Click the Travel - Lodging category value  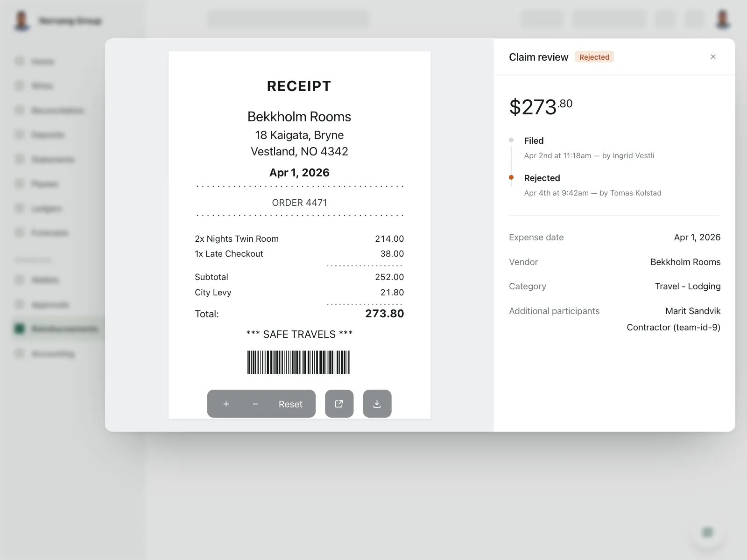click(x=688, y=286)
